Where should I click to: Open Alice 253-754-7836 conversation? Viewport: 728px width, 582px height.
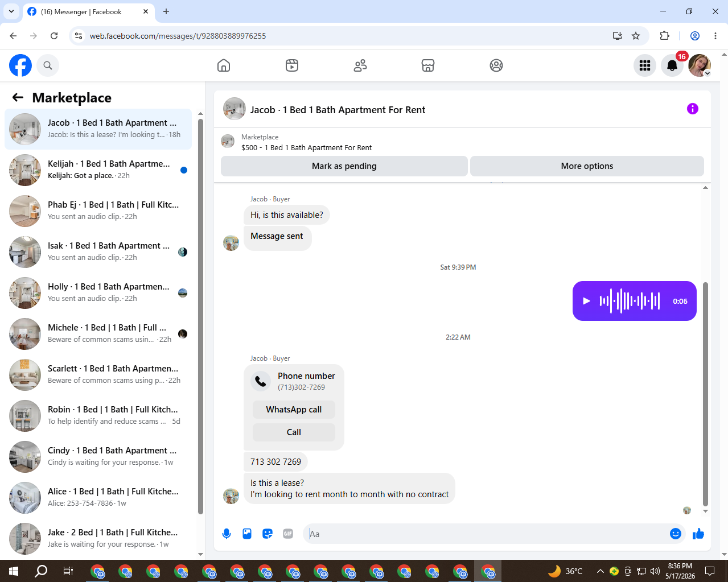pyautogui.click(x=98, y=498)
